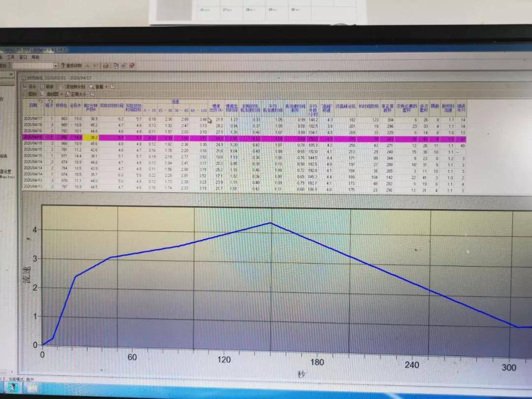Click the peak point of the blue flow curve
This screenshot has width=532, height=399.
click(x=270, y=223)
